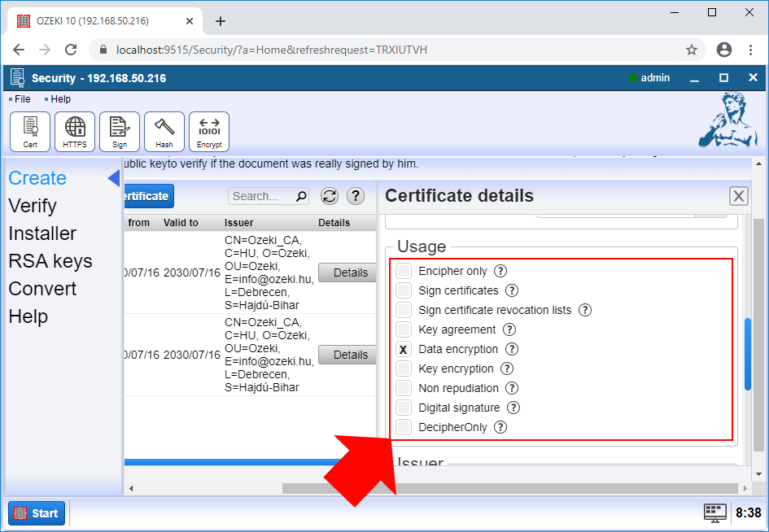
Task: Enable the Encipher only checkbox
Action: point(404,271)
